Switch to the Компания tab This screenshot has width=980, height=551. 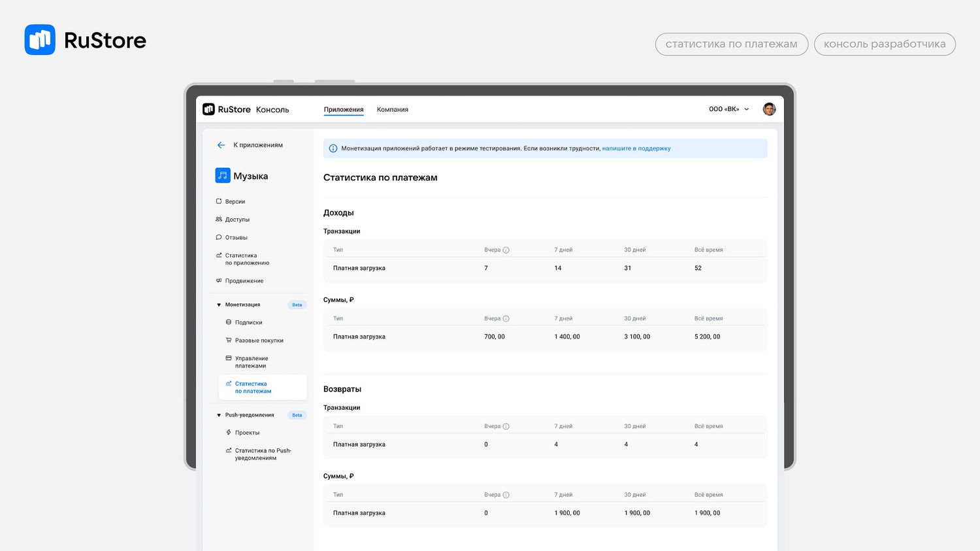pyautogui.click(x=392, y=110)
